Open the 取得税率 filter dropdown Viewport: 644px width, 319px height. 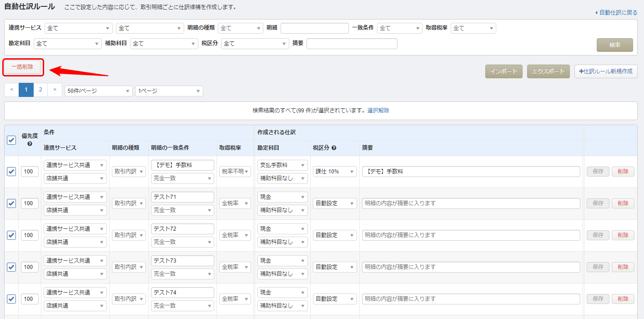(473, 28)
